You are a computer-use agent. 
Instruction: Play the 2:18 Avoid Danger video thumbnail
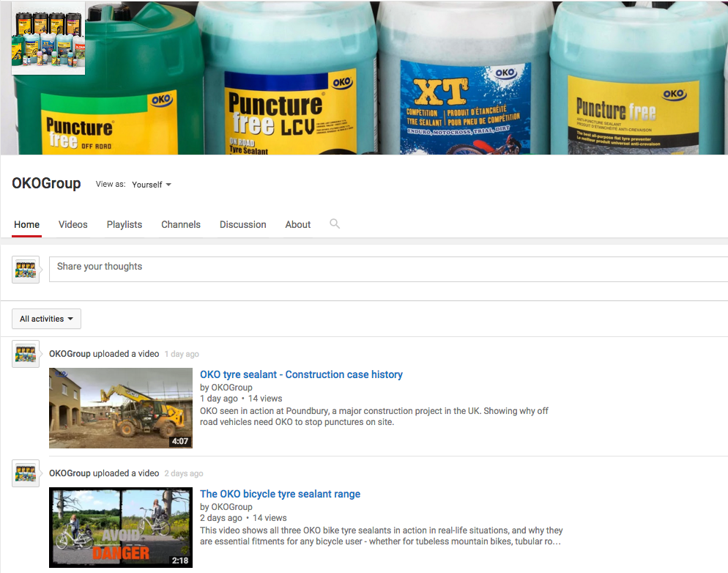(x=121, y=528)
